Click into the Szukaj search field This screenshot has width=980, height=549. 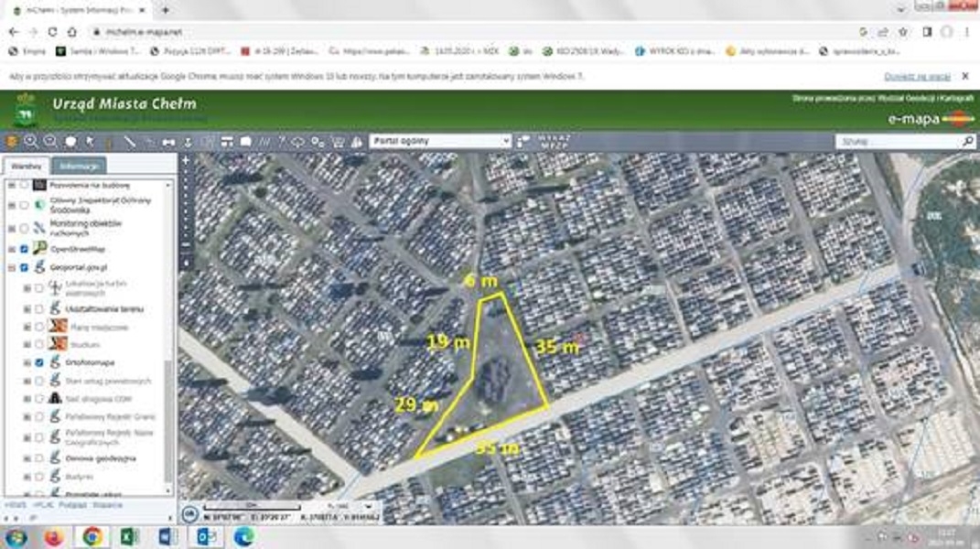897,142
